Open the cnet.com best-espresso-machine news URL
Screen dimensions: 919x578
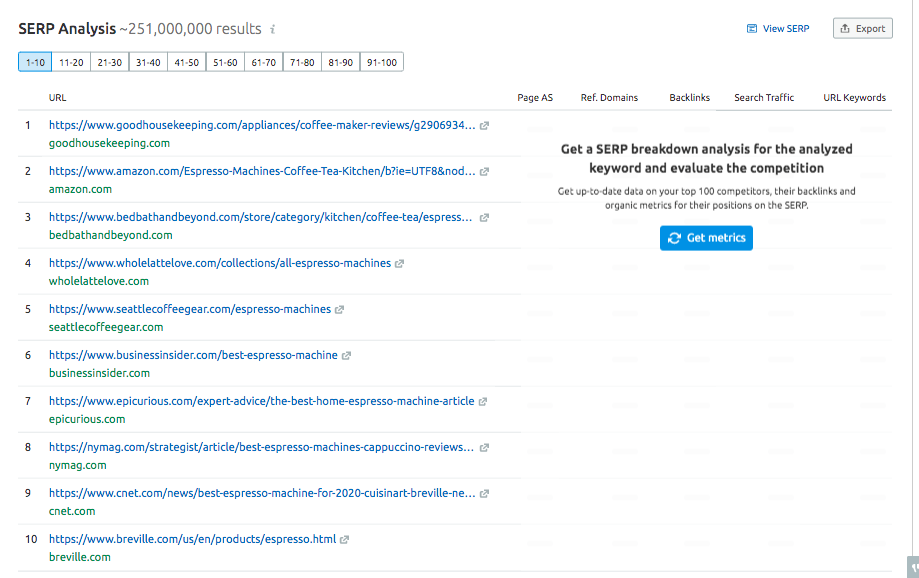pos(262,493)
